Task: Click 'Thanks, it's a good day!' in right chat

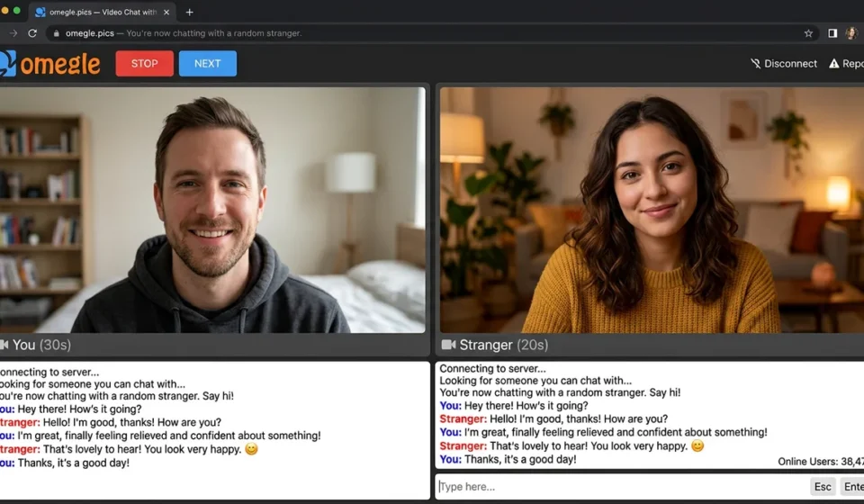Action: click(520, 459)
